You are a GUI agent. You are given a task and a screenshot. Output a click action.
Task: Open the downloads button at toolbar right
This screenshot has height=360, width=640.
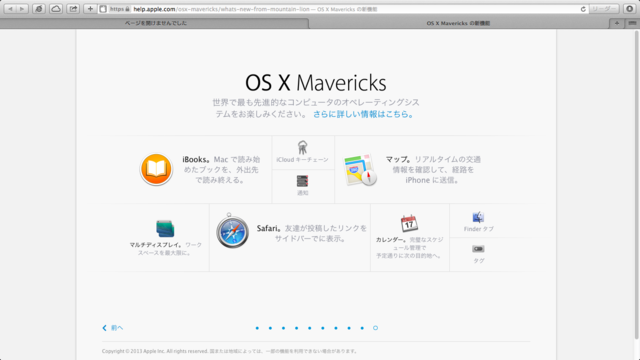point(629,9)
